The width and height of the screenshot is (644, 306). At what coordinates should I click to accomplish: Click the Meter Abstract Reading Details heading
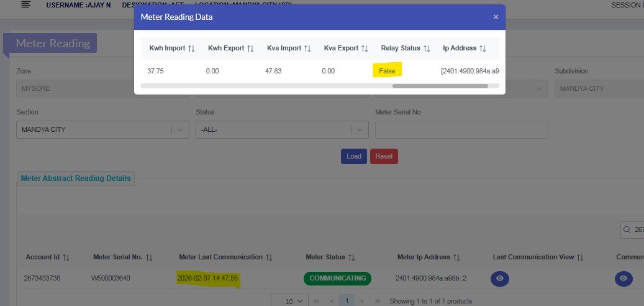76,178
